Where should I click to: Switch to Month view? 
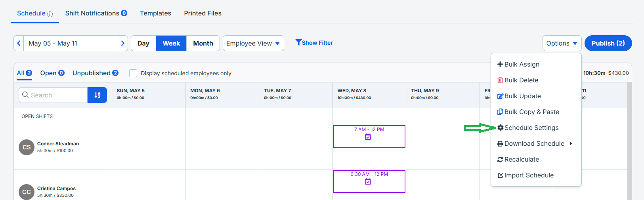coord(203,43)
